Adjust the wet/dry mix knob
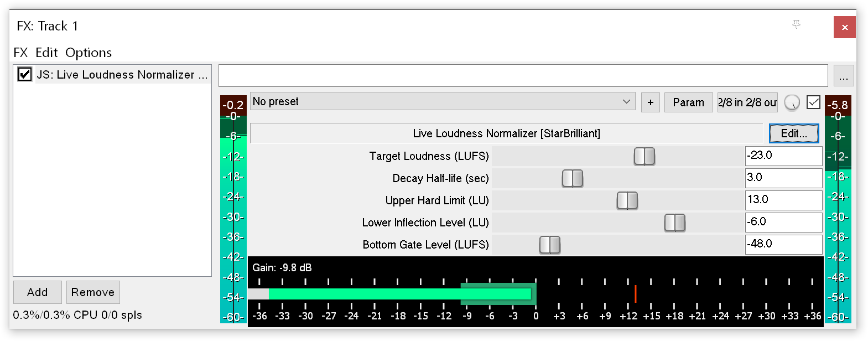Viewport: 868px width, 341px height. click(792, 102)
